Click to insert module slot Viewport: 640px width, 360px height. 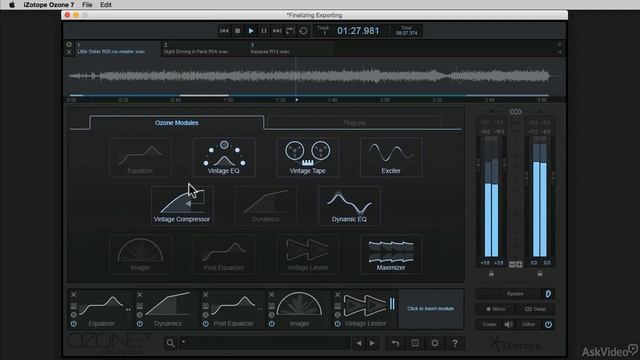[431, 309]
